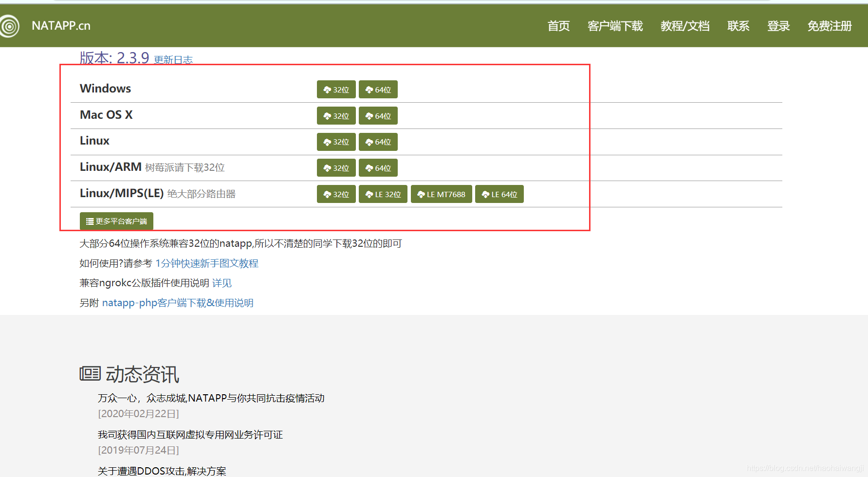868x477 pixels.
Task: Click the date [2020年02月22日]
Action: click(139, 414)
